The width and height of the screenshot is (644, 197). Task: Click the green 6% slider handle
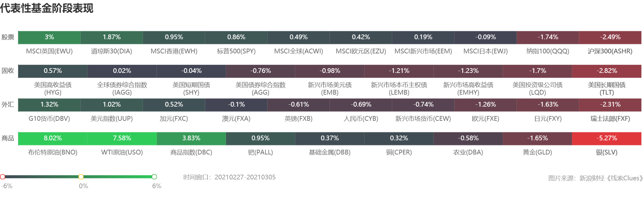(x=154, y=177)
